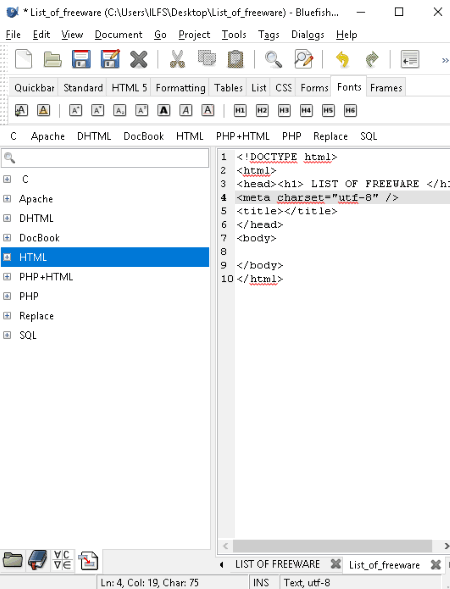This screenshot has height=589, width=450.
Task: Undo last action with yellow arrow
Action: (343, 59)
